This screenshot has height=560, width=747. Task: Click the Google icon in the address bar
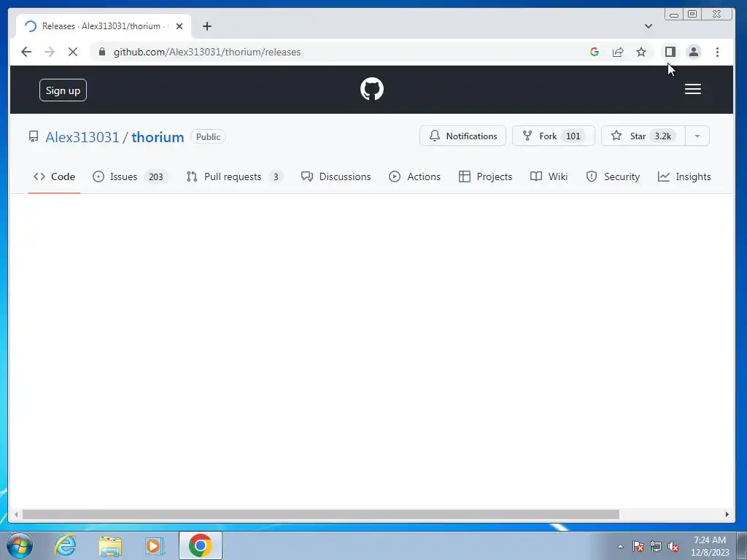(594, 52)
